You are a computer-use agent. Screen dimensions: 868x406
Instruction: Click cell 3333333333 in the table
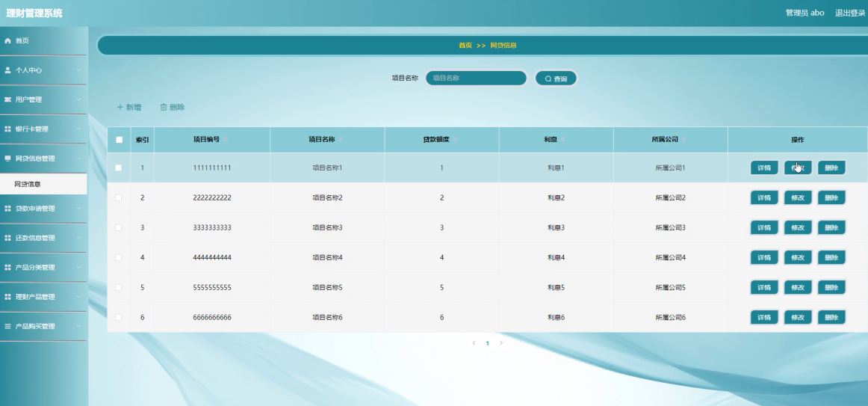(212, 227)
